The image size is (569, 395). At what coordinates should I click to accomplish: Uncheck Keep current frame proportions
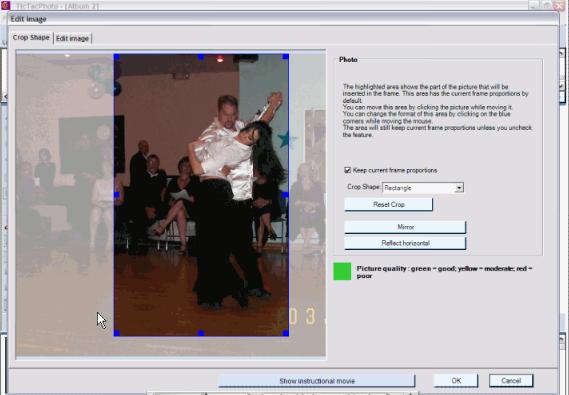348,170
